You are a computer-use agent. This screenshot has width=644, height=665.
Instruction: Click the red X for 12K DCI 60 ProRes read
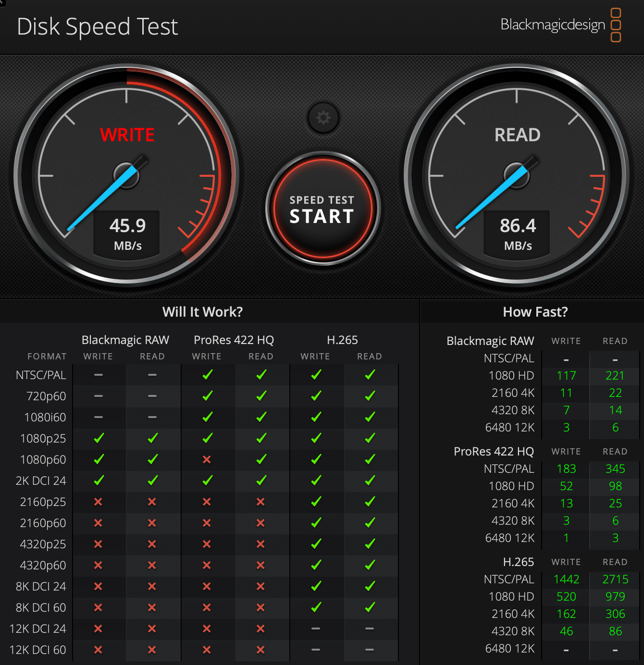[260, 650]
